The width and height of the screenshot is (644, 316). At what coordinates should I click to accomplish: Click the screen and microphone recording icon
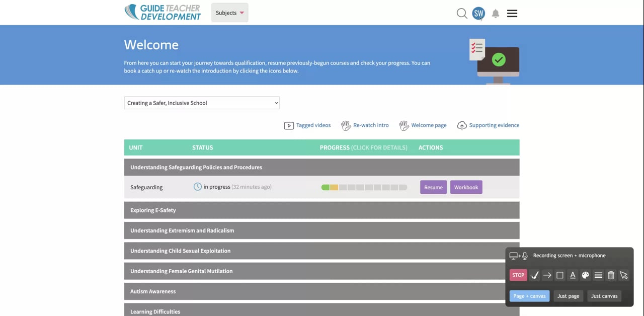[519, 256]
